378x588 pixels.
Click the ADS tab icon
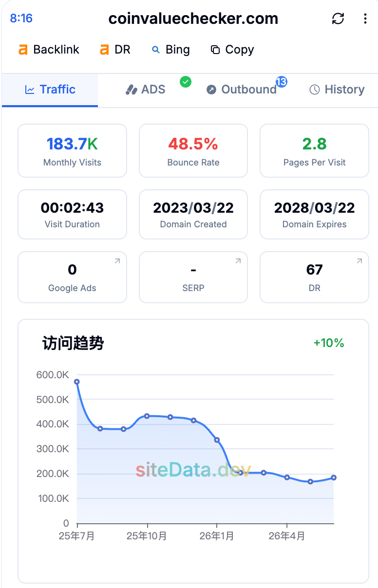(x=131, y=90)
